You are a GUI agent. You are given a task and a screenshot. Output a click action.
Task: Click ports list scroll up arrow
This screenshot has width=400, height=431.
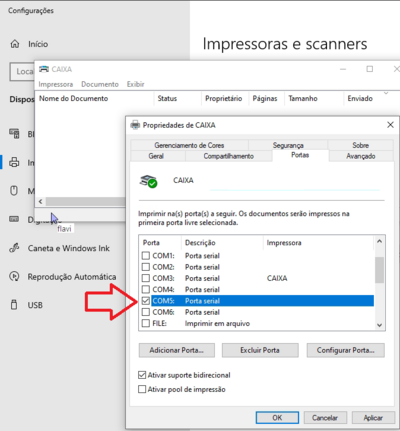379,241
